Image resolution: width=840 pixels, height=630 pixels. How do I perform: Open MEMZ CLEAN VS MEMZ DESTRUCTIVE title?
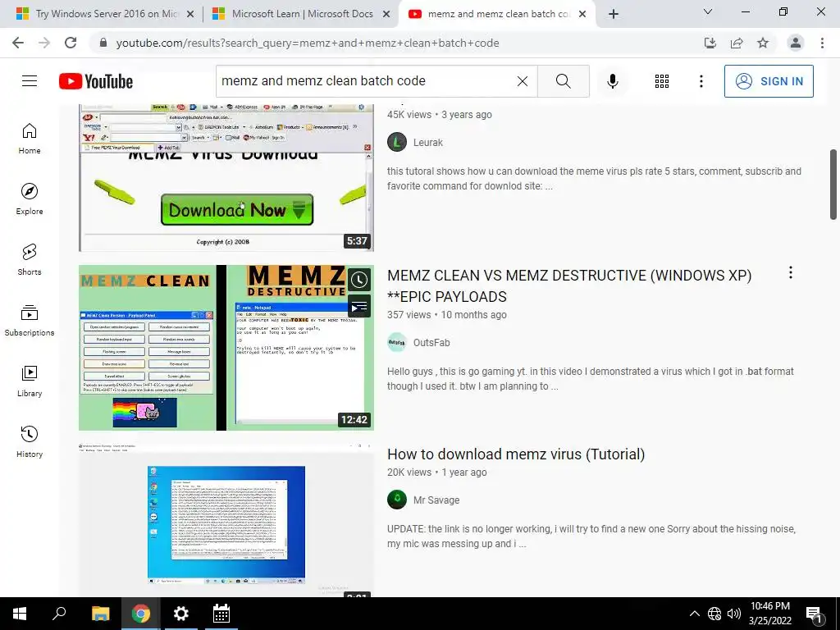(x=569, y=285)
